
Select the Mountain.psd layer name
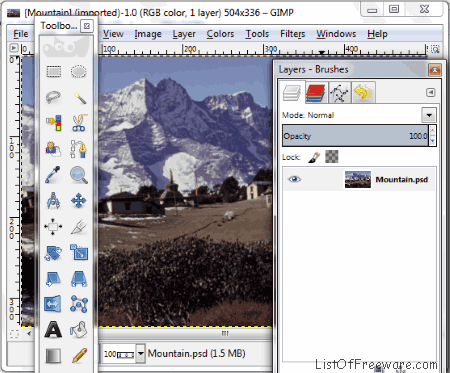(x=402, y=179)
